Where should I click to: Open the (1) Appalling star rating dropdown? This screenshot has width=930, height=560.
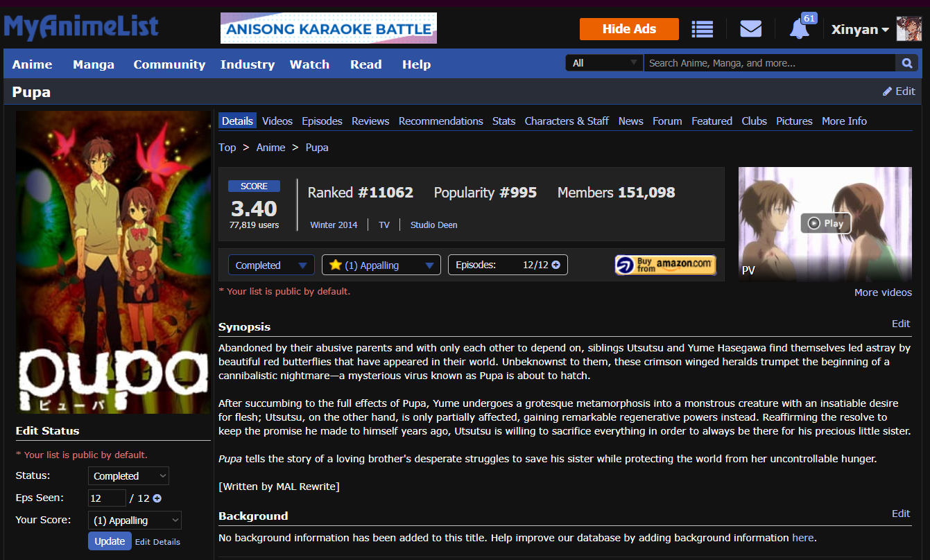point(381,265)
